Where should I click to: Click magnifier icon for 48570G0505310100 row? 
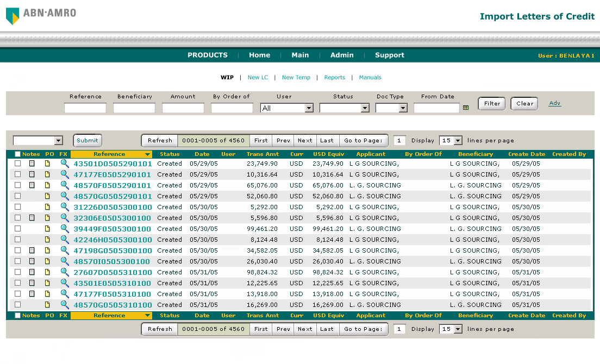[65, 305]
